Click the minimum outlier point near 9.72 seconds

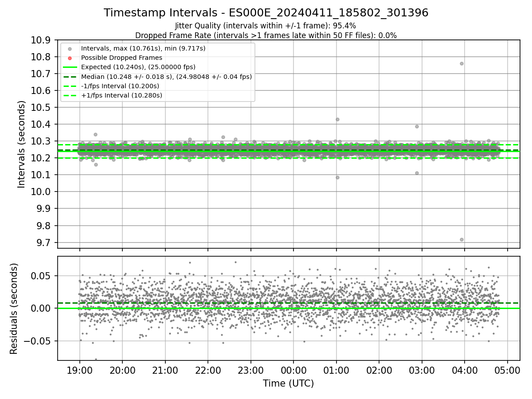(x=462, y=239)
